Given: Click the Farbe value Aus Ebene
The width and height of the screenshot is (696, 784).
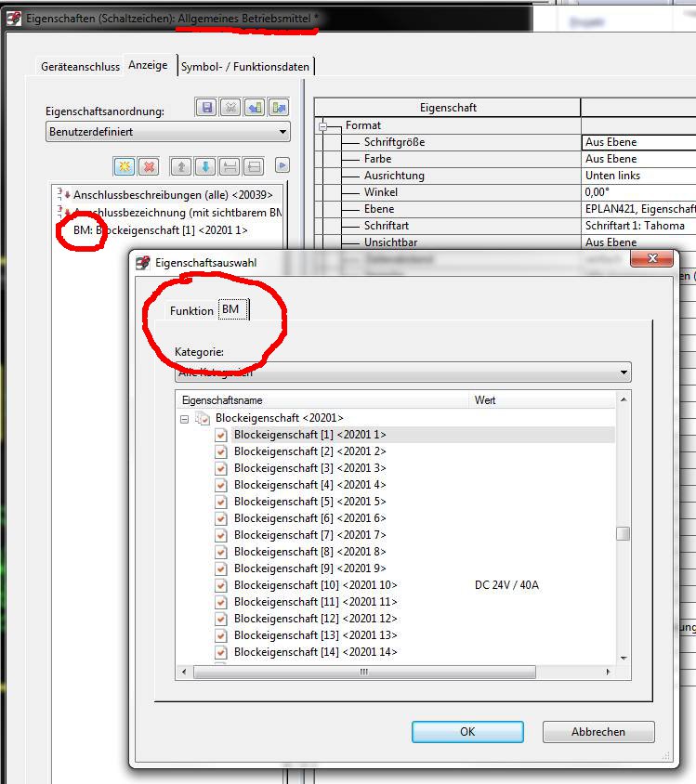Looking at the screenshot, I should coord(638,159).
